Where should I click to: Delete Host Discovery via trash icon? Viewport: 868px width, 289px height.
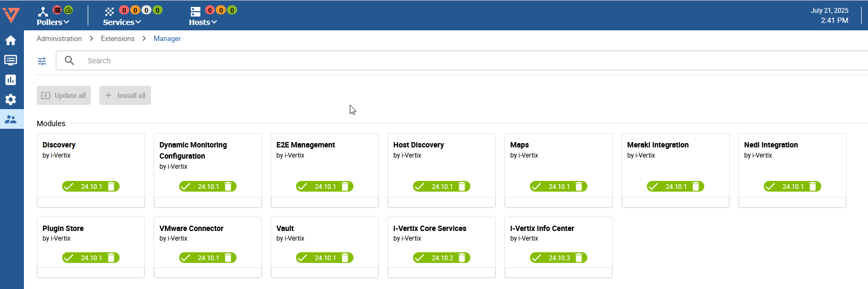pyautogui.click(x=462, y=186)
